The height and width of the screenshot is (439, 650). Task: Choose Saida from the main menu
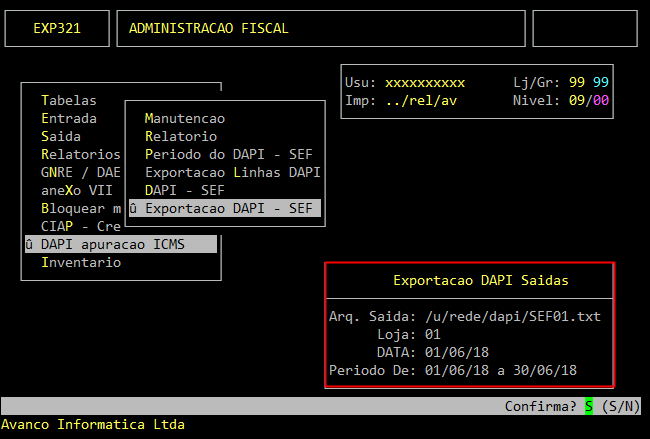click(x=61, y=136)
